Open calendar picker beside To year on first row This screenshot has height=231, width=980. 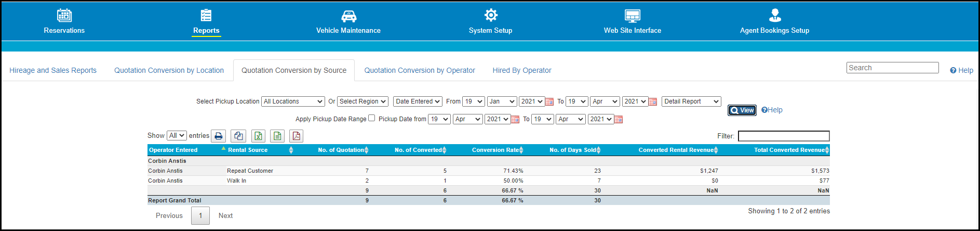coord(653,102)
